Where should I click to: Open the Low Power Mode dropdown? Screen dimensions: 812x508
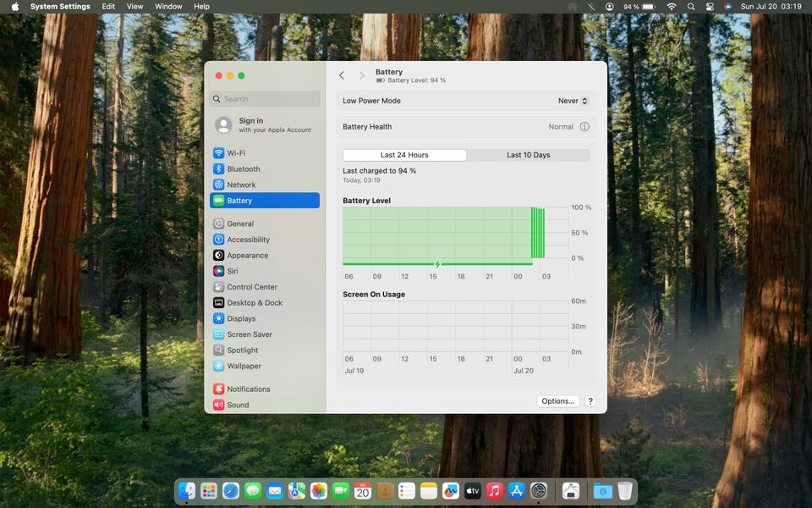click(x=573, y=101)
